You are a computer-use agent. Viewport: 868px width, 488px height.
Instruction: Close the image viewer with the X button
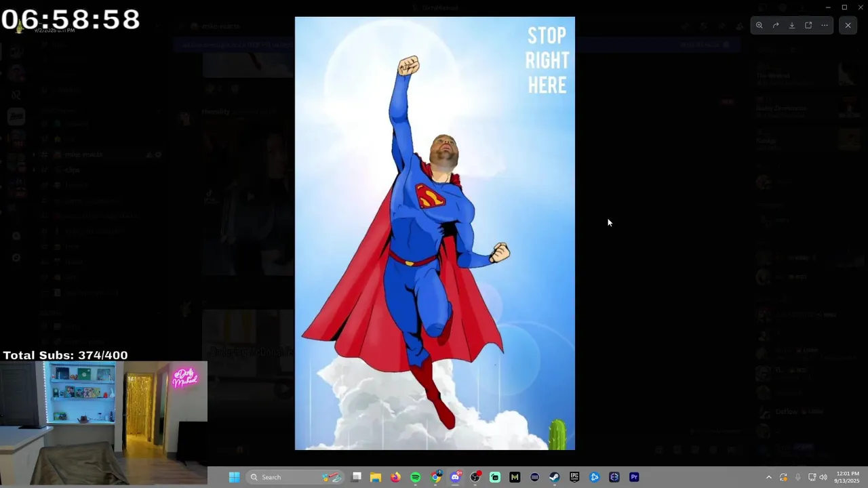click(x=848, y=25)
